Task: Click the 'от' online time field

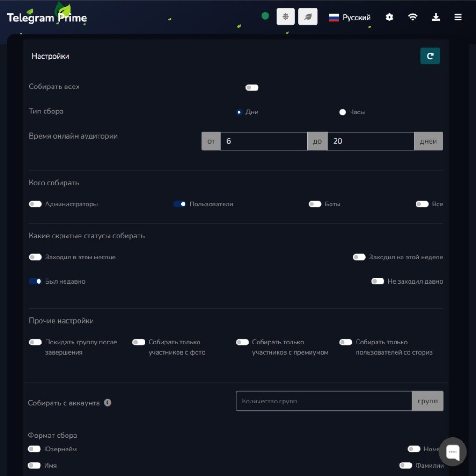Action: (x=264, y=141)
